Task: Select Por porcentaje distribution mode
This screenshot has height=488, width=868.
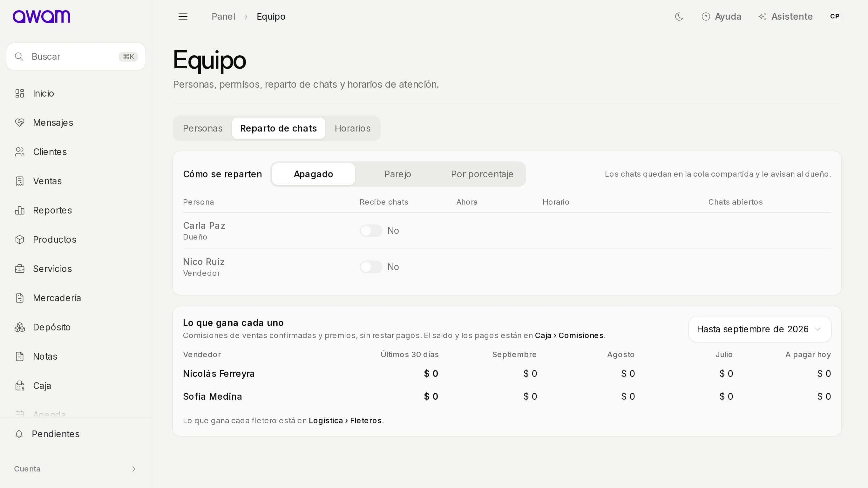Action: click(x=482, y=174)
